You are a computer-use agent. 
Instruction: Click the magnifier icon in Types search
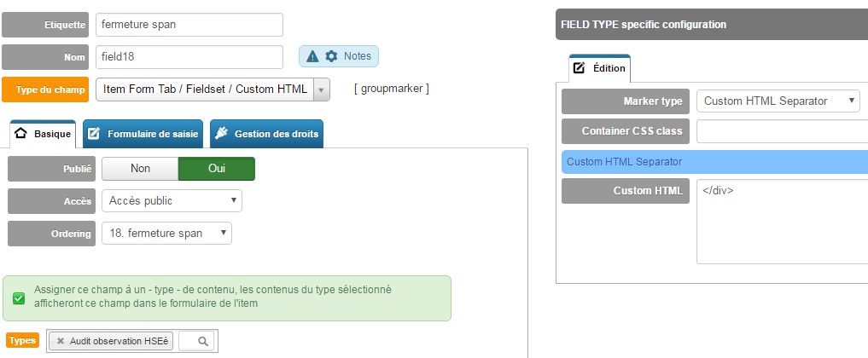[203, 342]
